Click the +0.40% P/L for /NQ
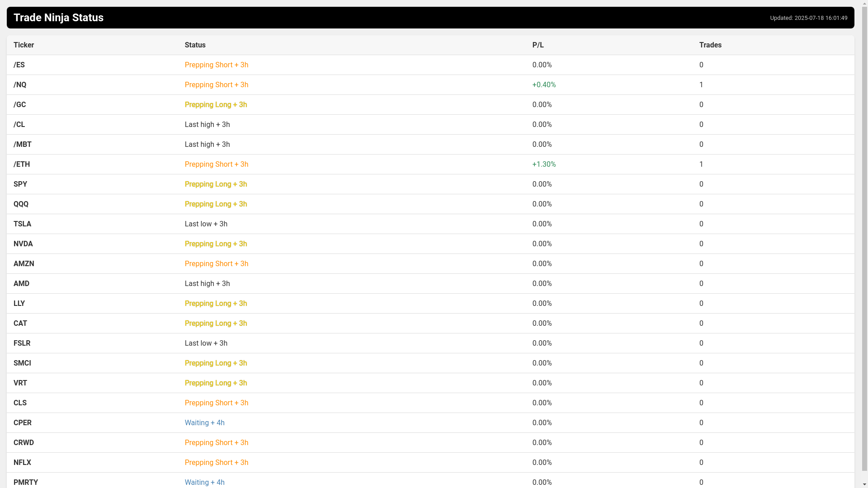This screenshot has height=488, width=868. pos(544,85)
